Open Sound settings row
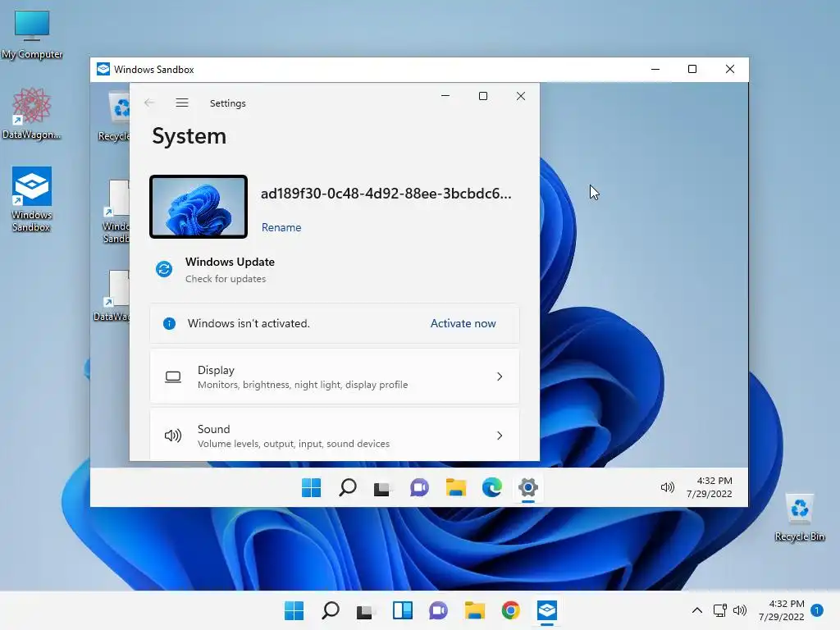 [x=335, y=435]
